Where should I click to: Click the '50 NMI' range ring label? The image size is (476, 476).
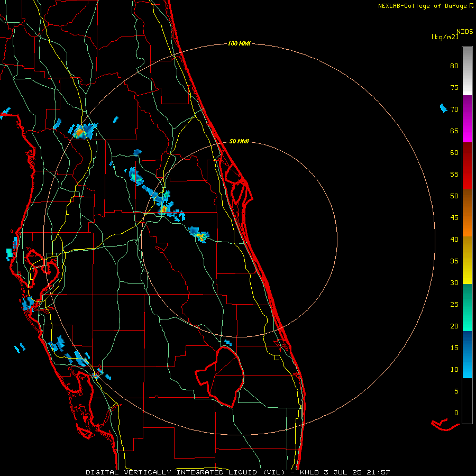(239, 141)
